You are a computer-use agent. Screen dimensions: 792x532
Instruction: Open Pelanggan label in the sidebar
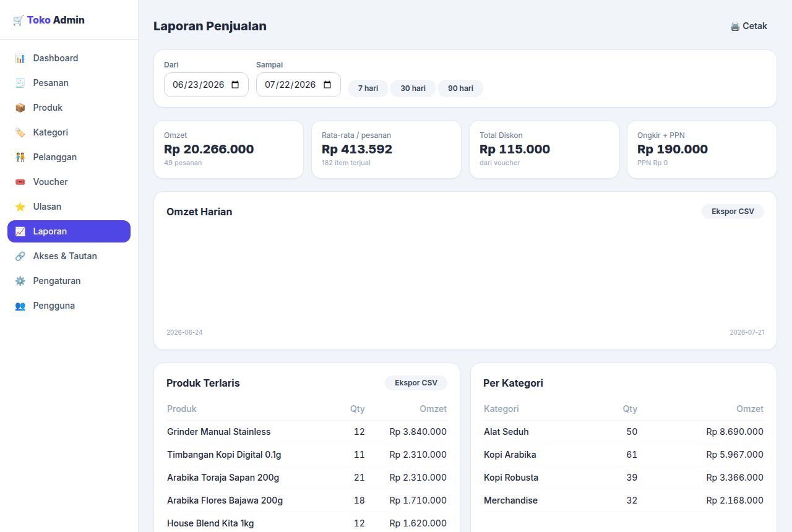pos(55,157)
